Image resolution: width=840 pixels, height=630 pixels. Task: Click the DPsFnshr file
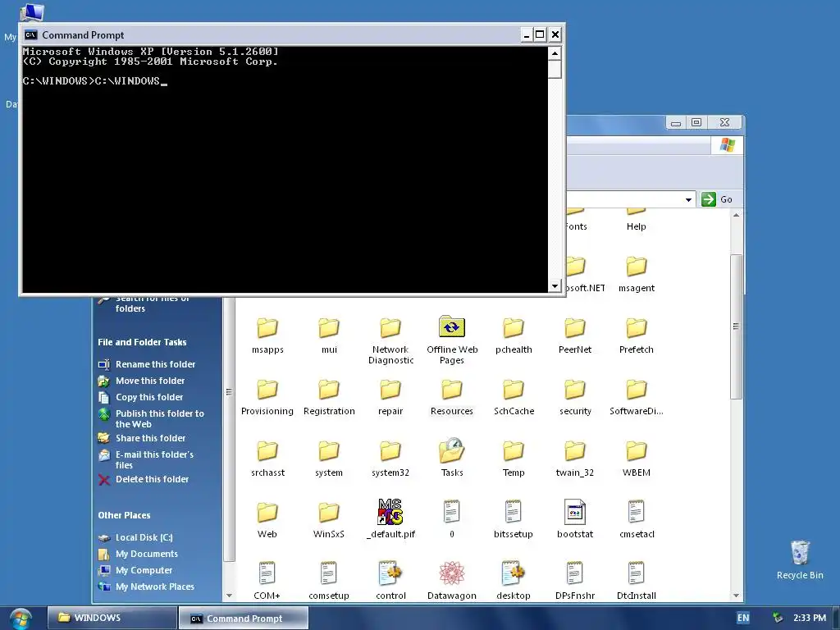click(575, 581)
